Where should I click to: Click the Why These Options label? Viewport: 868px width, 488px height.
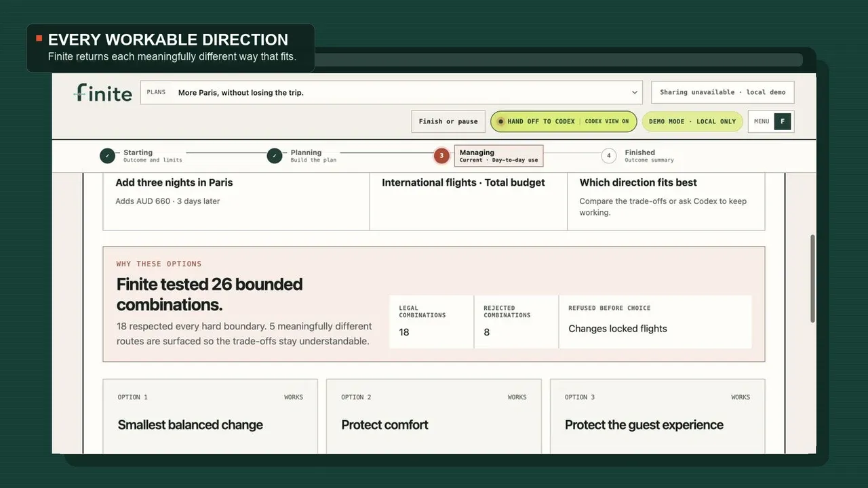pos(159,264)
